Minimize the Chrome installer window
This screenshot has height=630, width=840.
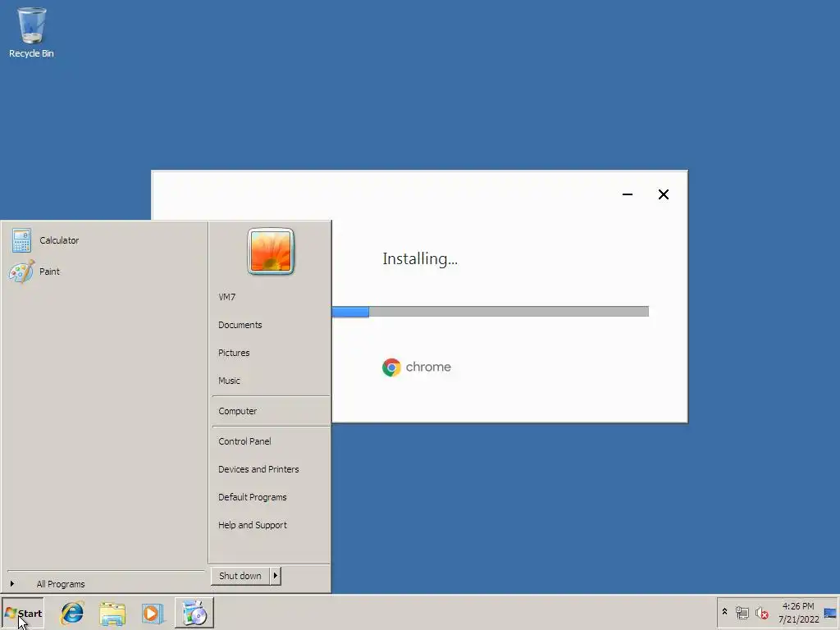(x=628, y=194)
